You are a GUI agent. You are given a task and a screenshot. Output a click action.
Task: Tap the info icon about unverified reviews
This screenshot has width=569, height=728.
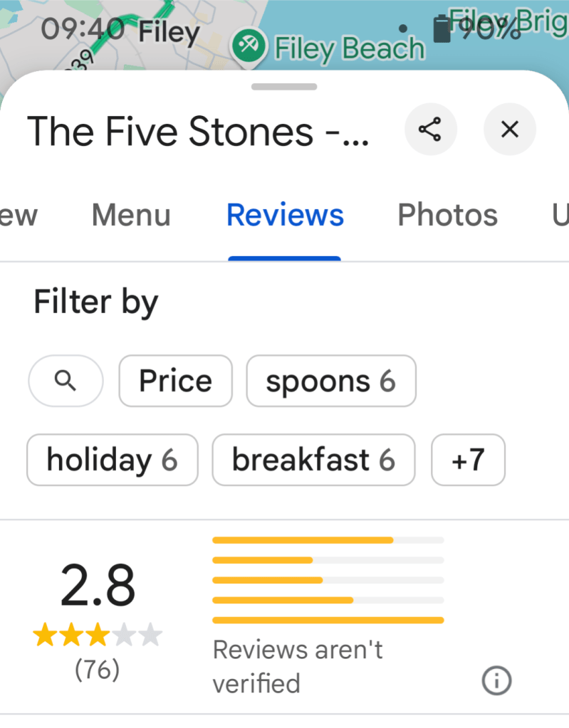pos(496,681)
